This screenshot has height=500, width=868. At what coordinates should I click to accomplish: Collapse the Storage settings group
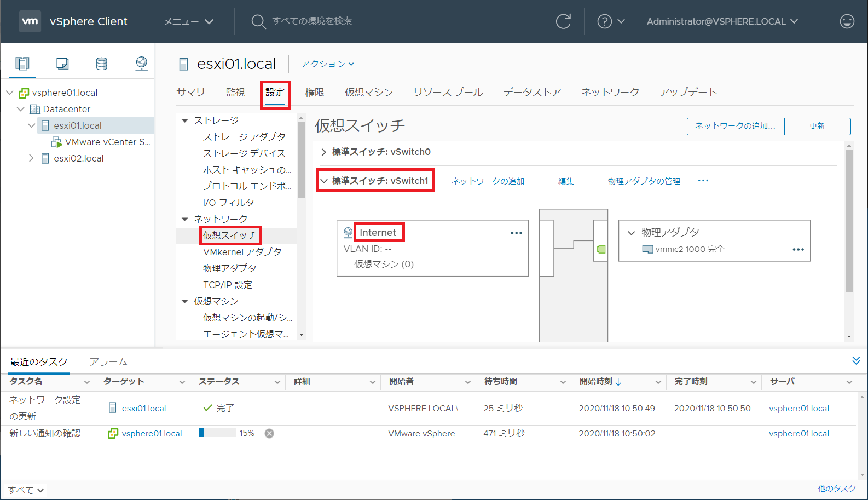[x=185, y=120]
